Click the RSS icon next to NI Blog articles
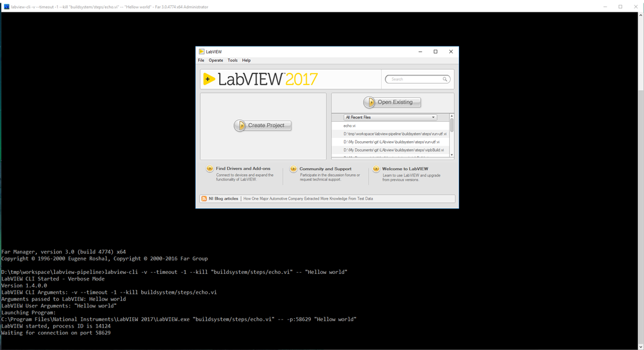Viewport: 644px width, 350px height. [x=204, y=199]
